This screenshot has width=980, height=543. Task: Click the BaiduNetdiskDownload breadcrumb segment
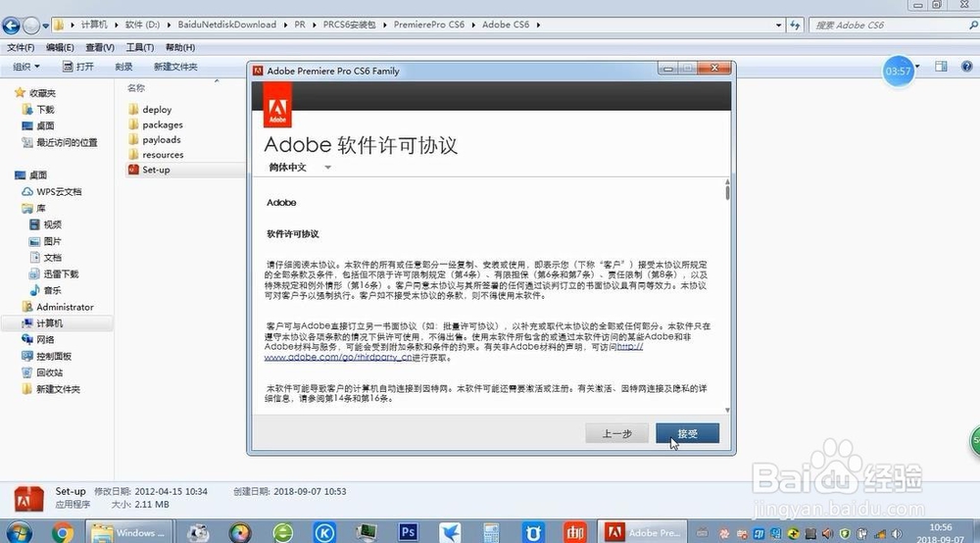227,25
